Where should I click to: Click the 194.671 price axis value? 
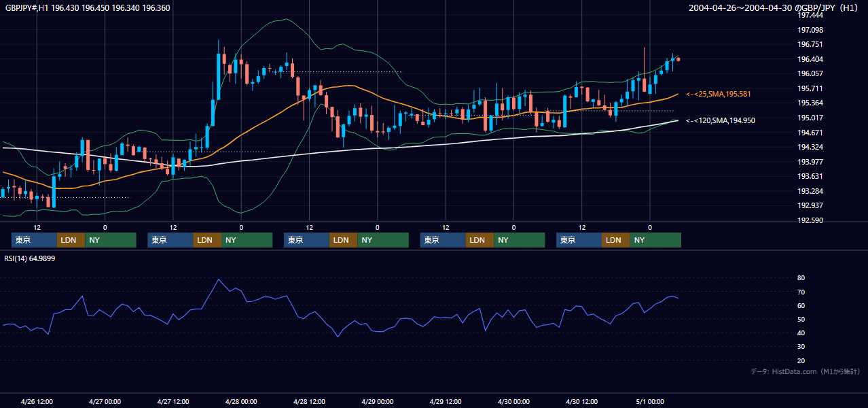811,133
